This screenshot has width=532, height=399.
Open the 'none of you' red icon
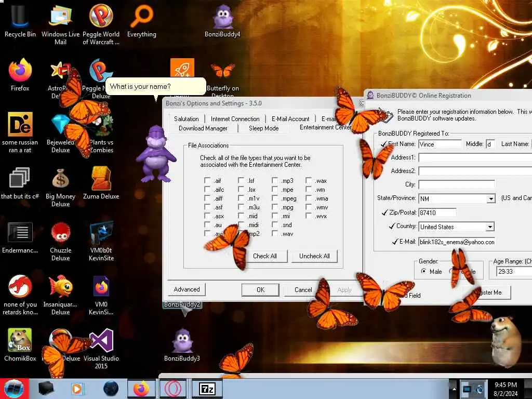click(x=20, y=295)
